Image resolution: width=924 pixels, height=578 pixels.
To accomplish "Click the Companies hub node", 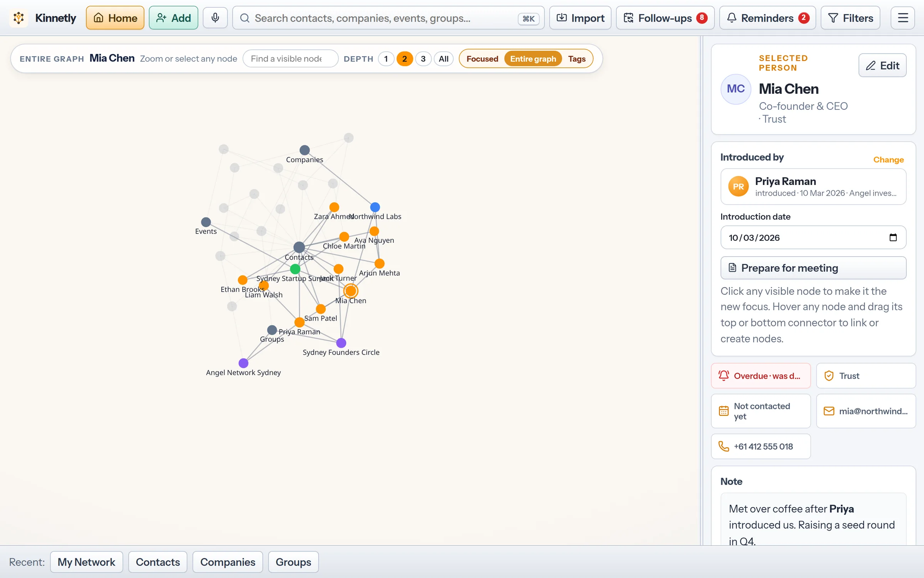I will click(305, 150).
